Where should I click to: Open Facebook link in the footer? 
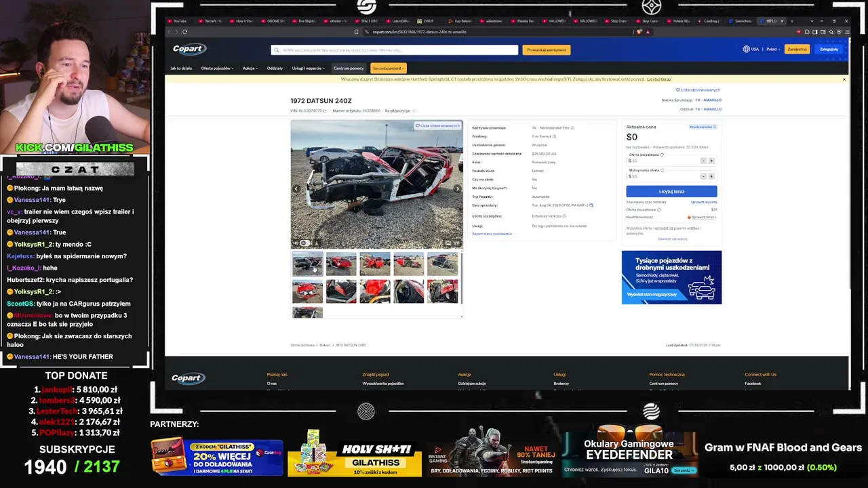coord(753,384)
